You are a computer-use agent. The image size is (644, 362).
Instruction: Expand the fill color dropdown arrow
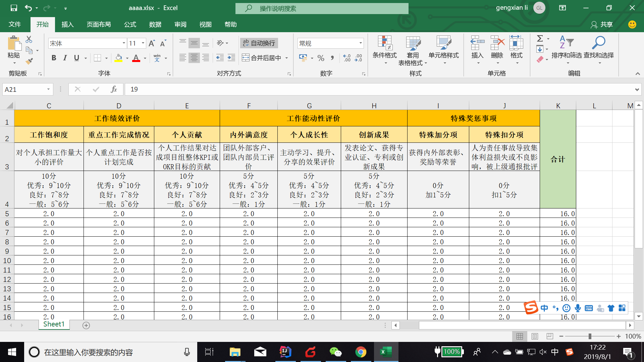[x=126, y=58]
